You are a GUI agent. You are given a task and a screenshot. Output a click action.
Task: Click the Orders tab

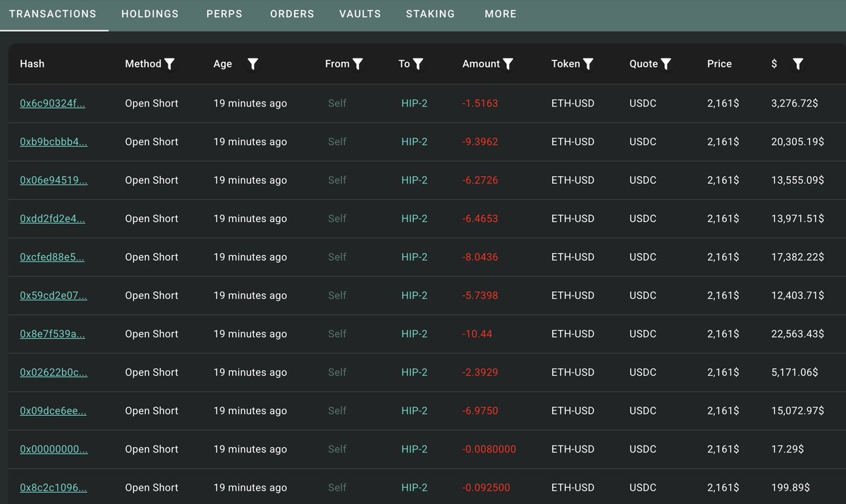click(x=292, y=14)
